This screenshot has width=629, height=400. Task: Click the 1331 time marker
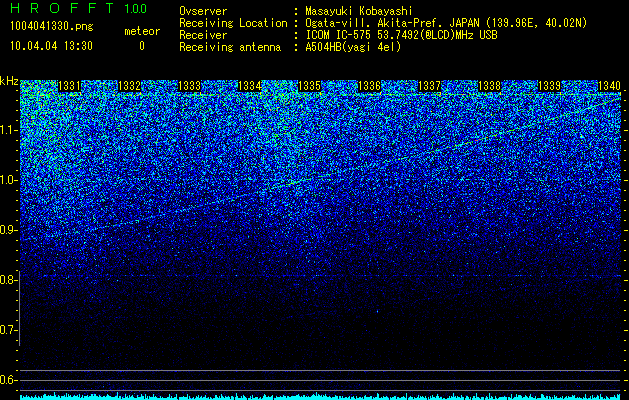click(x=69, y=86)
